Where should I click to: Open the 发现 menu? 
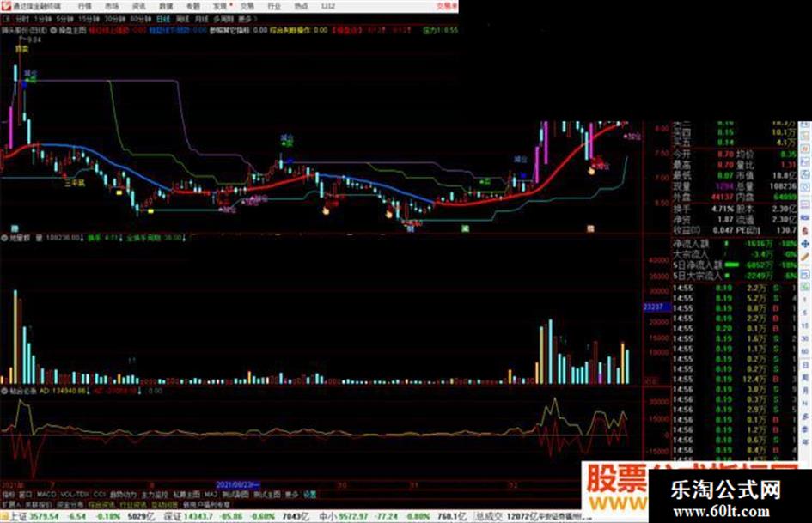pyautogui.click(x=220, y=6)
